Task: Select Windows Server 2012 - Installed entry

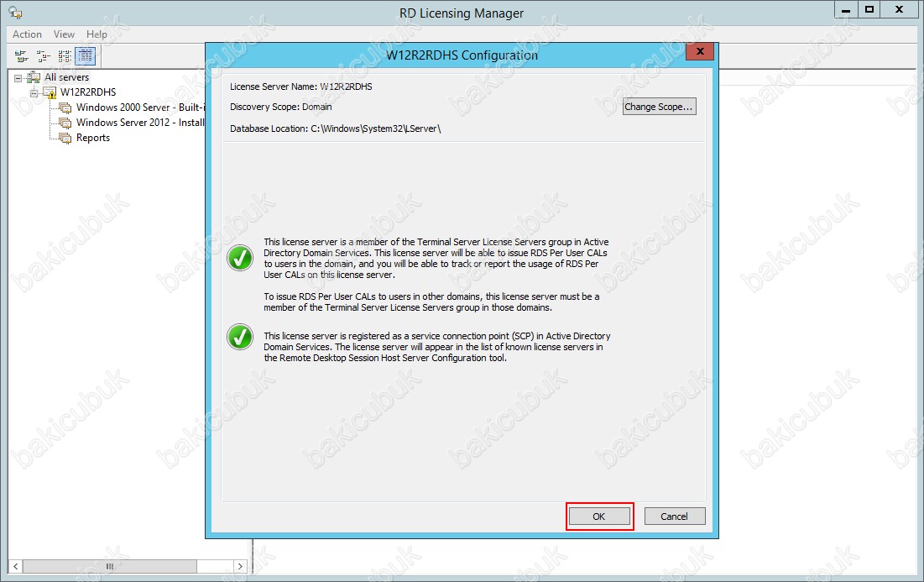Action: 140,123
